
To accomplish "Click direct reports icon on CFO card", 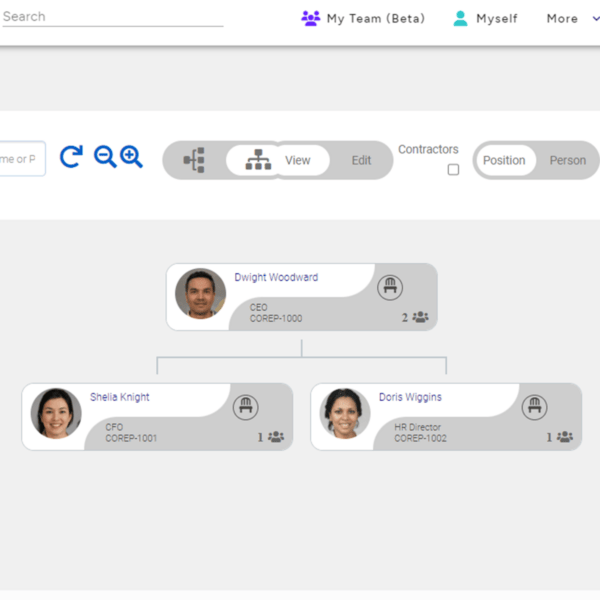I will pyautogui.click(x=276, y=437).
